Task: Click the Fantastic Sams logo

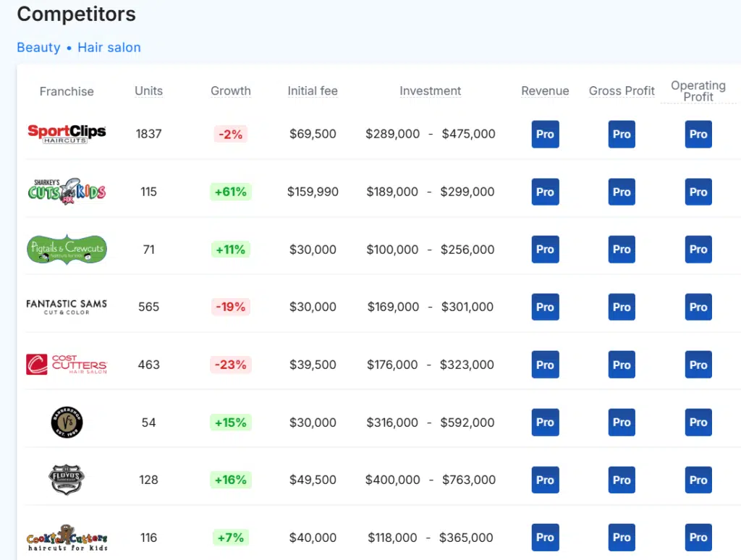Action: (x=67, y=307)
